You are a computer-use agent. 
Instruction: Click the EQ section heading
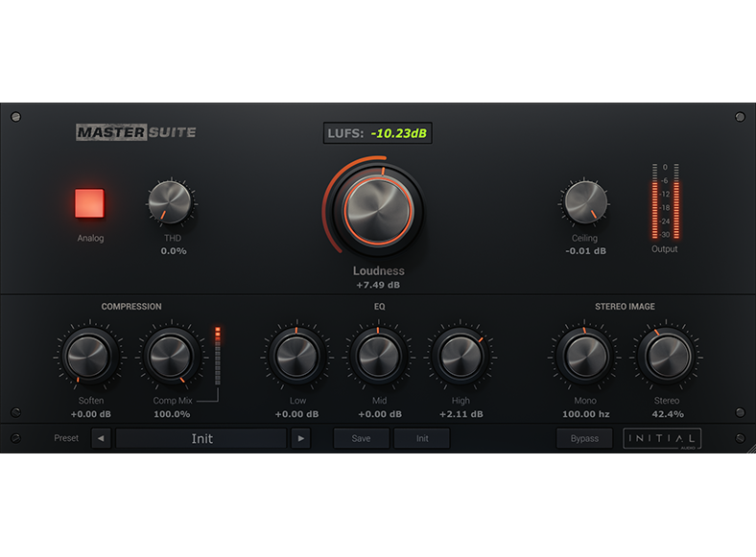(x=380, y=307)
